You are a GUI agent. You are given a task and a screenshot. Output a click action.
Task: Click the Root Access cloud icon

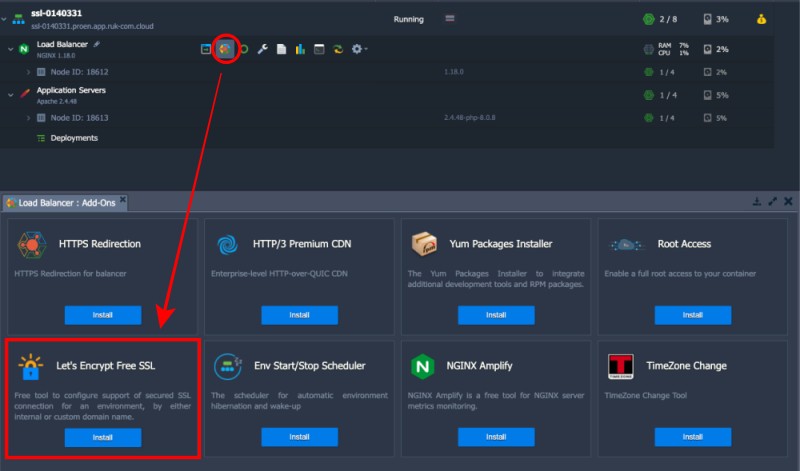point(626,245)
